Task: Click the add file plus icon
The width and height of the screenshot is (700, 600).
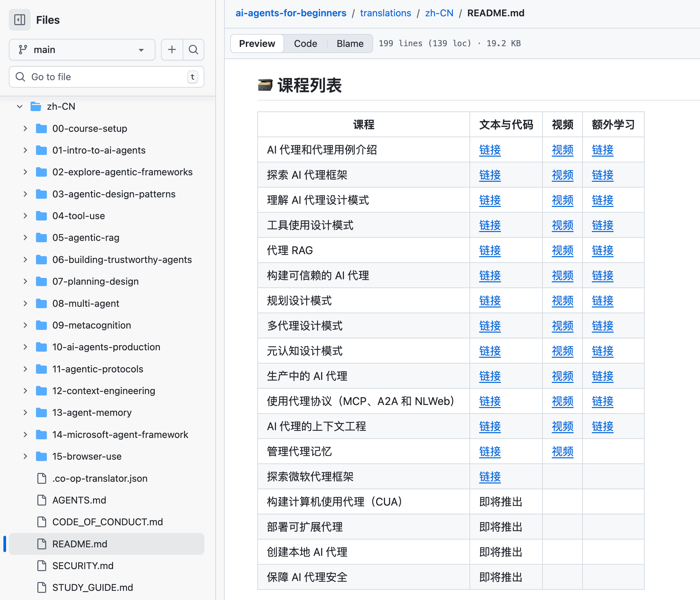Action: pos(172,50)
